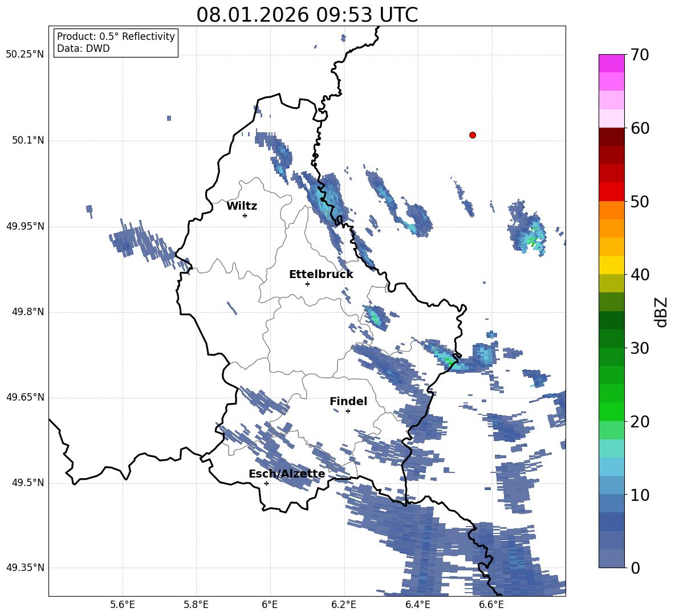
Task: Click the 50.1°N latitude label
Action: [x=29, y=141]
